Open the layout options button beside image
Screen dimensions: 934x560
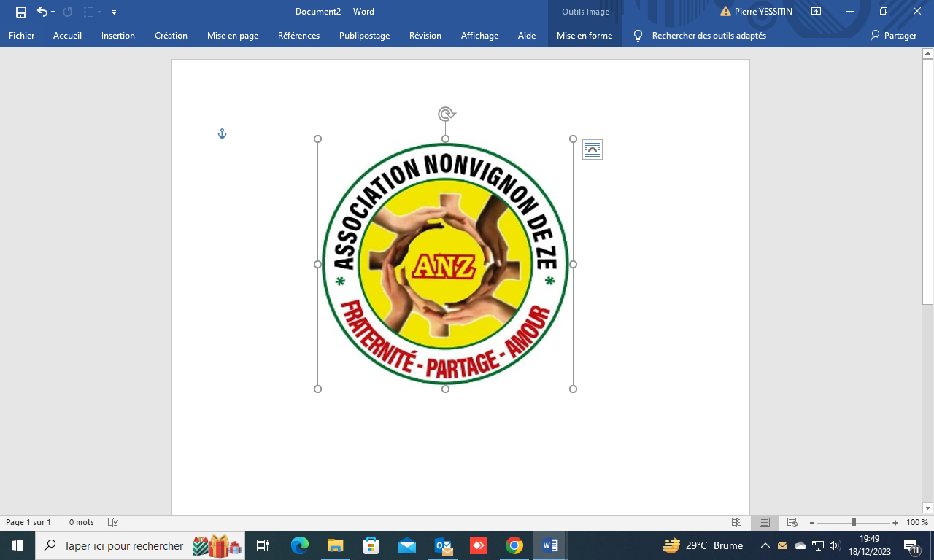(x=593, y=149)
